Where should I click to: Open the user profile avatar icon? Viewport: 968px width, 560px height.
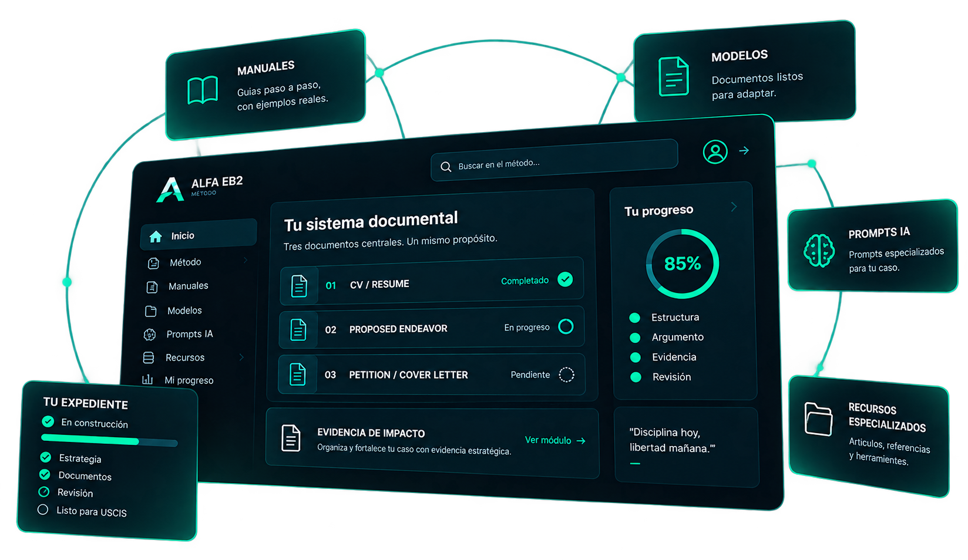tap(715, 152)
